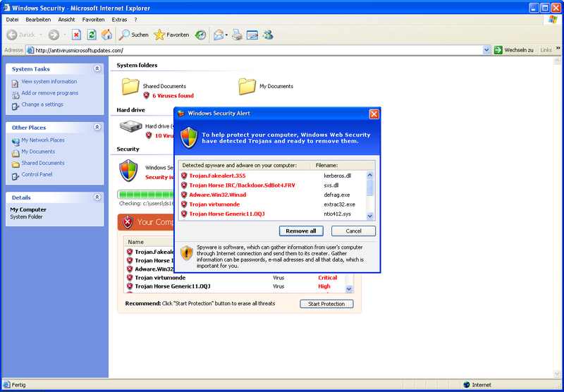Image resolution: width=564 pixels, height=392 pixels.
Task: Click the Shared Documents folder icon
Action: click(130, 87)
